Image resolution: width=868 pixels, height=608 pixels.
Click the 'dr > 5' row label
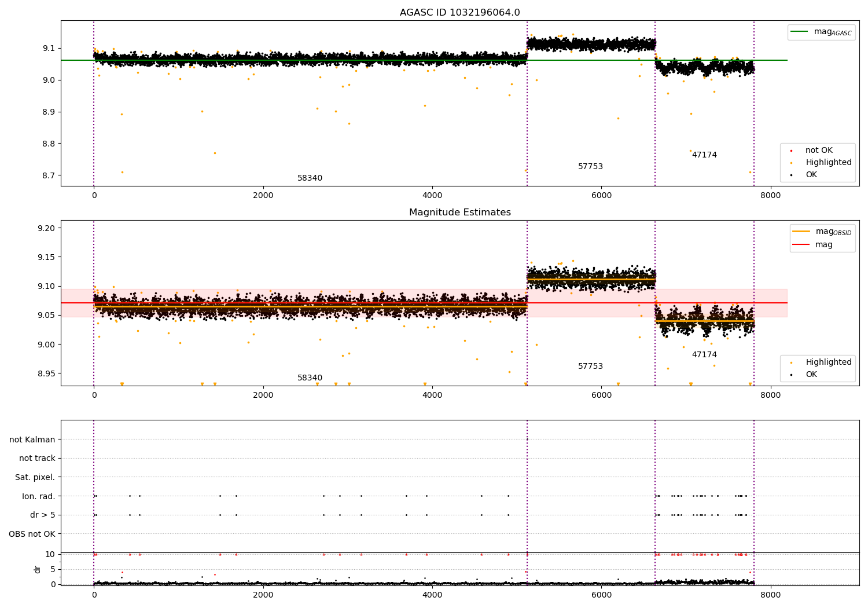[43, 515]
